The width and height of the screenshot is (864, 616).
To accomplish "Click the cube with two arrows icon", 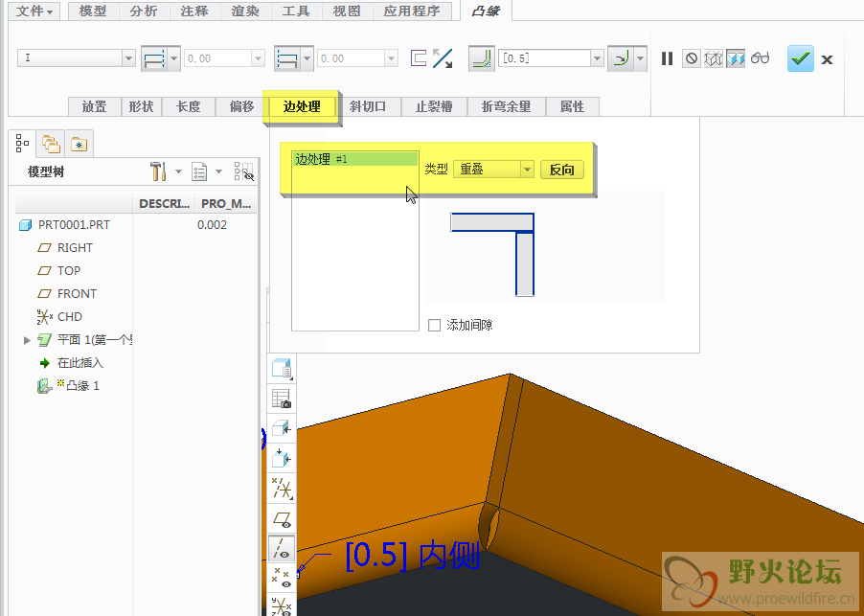I will pyautogui.click(x=282, y=458).
